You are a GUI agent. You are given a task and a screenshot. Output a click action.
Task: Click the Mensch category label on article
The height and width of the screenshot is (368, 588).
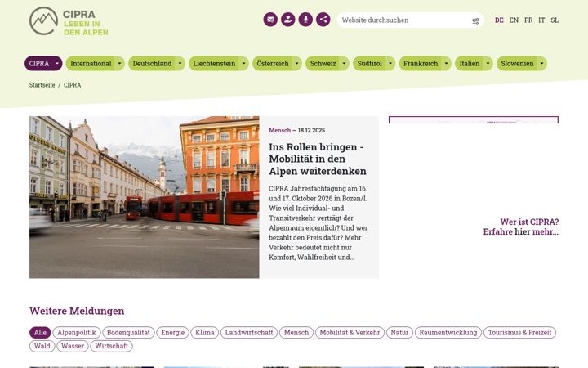click(x=280, y=130)
